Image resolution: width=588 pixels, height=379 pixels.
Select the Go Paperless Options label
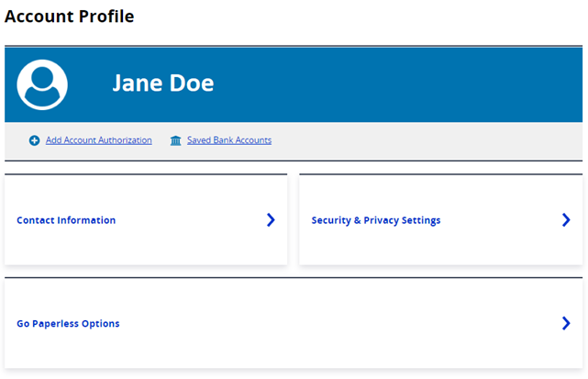68,323
